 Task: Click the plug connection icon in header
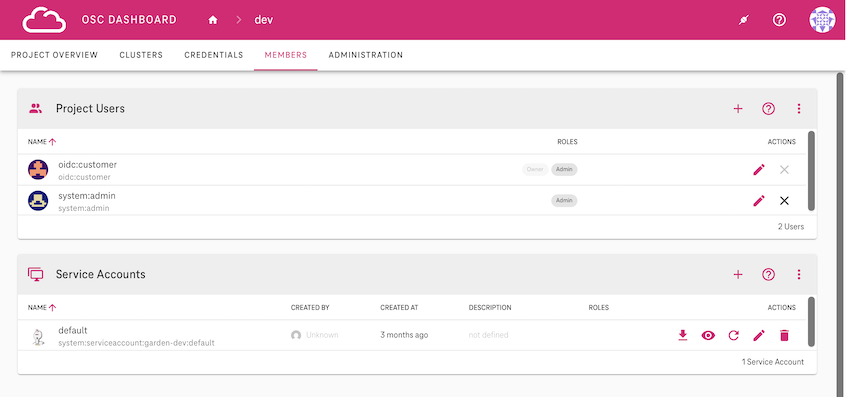[x=744, y=20]
